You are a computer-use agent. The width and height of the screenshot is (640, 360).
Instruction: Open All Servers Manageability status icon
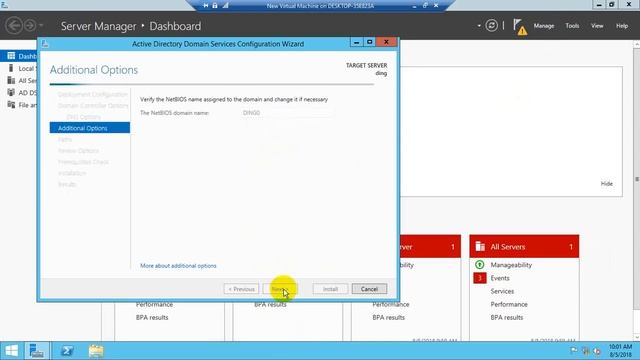click(480, 265)
